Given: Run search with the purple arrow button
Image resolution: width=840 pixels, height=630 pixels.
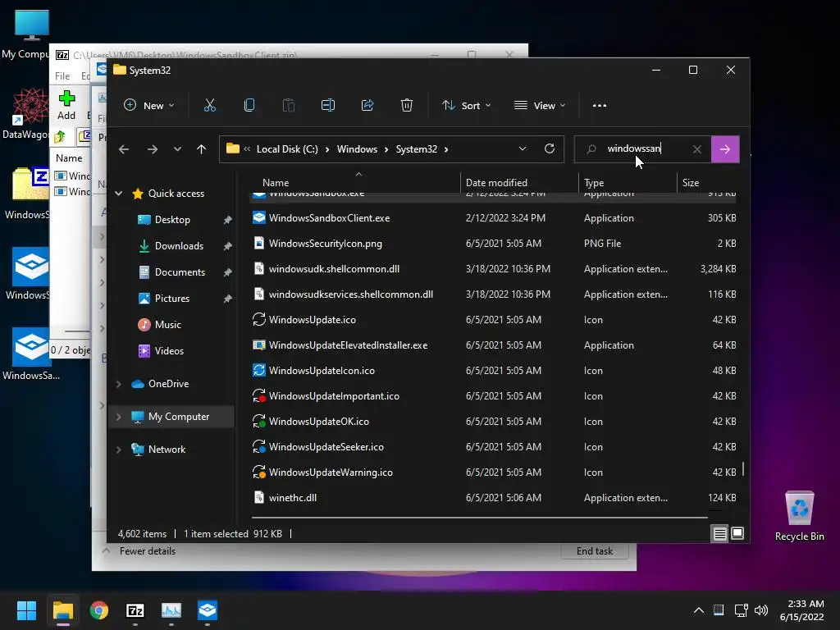Looking at the screenshot, I should click(725, 149).
